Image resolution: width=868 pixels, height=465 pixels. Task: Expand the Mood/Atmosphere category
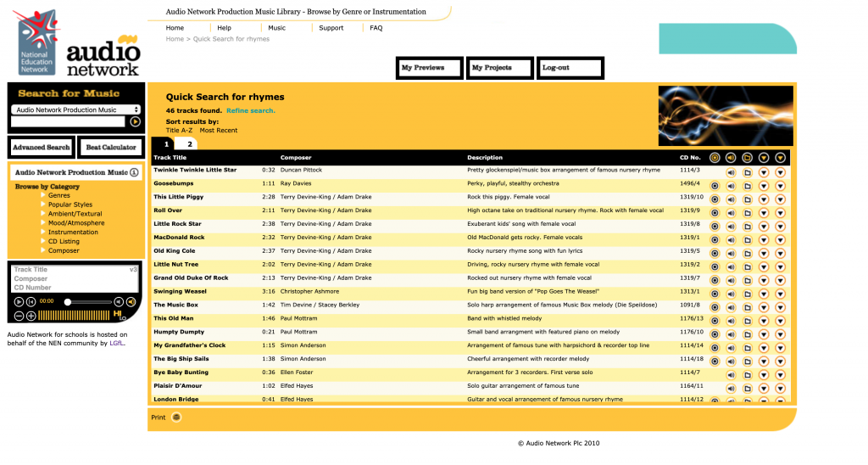point(75,223)
